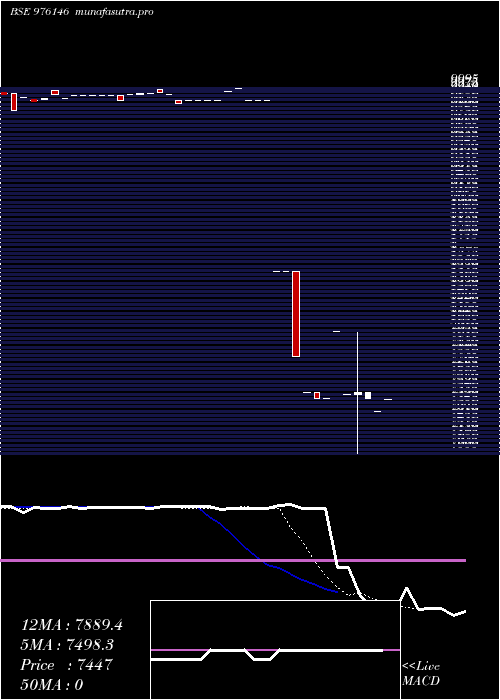The image size is (500, 700).
Task: Click the '12MA : 7889.4' value
Action: click(72, 625)
